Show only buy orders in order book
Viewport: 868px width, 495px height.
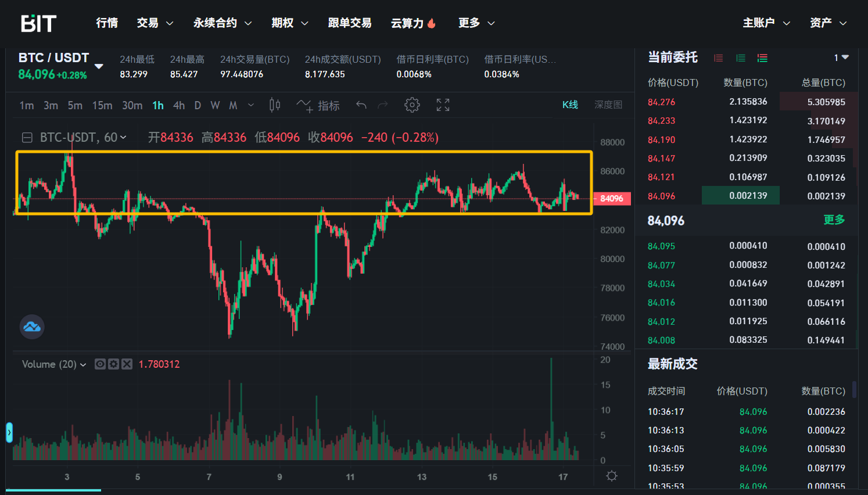click(x=741, y=58)
